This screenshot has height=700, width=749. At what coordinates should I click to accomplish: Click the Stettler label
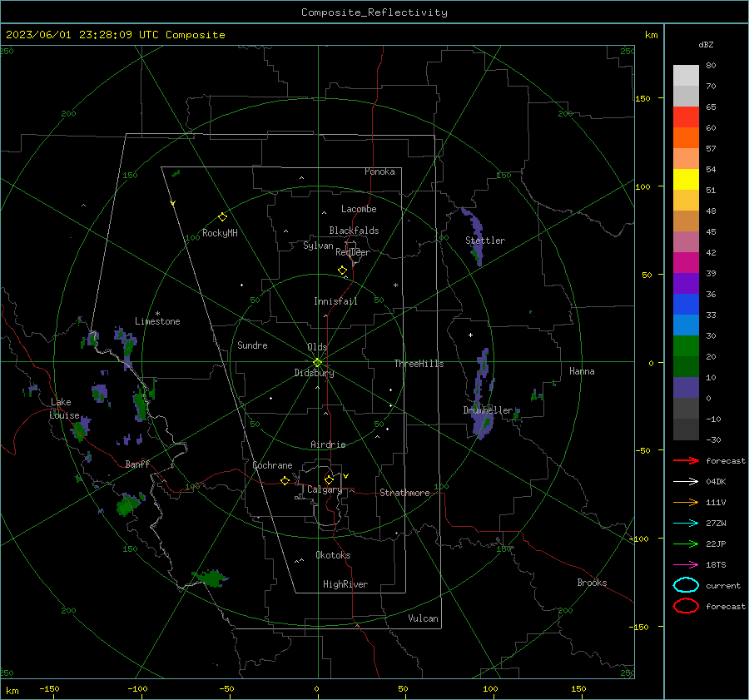tap(485, 241)
